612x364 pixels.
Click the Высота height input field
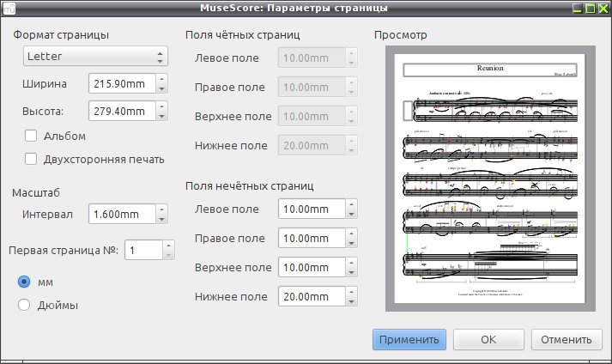(122, 111)
